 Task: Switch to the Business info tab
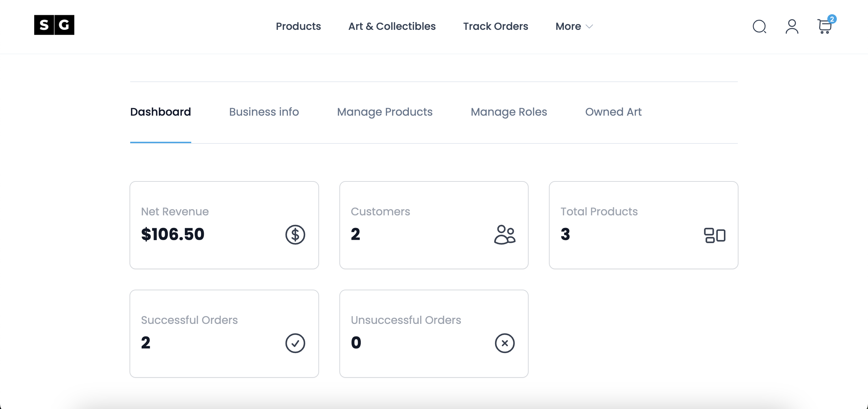pos(264,112)
